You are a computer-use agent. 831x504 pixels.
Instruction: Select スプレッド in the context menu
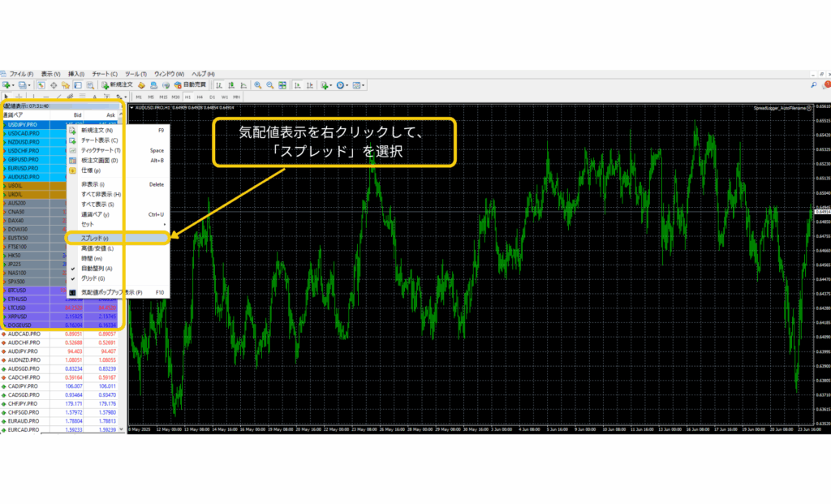[96, 238]
